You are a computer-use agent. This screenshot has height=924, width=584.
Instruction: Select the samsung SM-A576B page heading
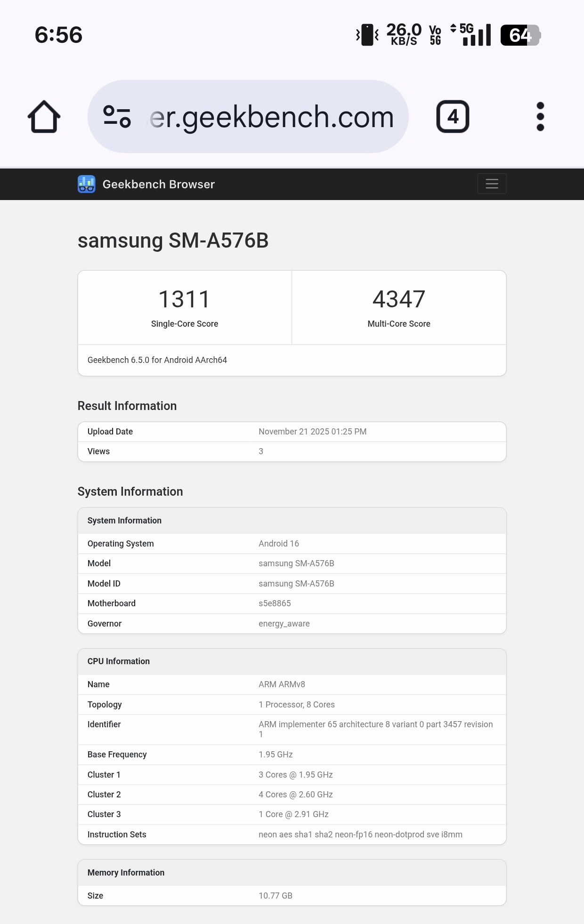[173, 241]
